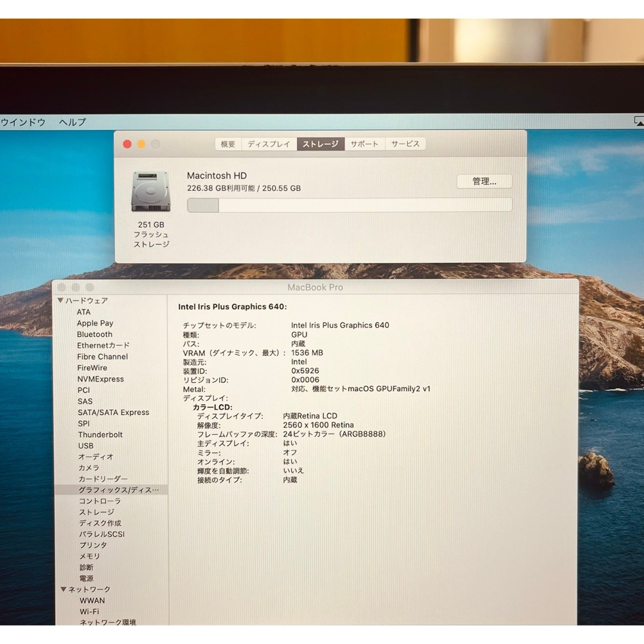
Task: Click the Macintosh HD volume name
Action: (217, 176)
